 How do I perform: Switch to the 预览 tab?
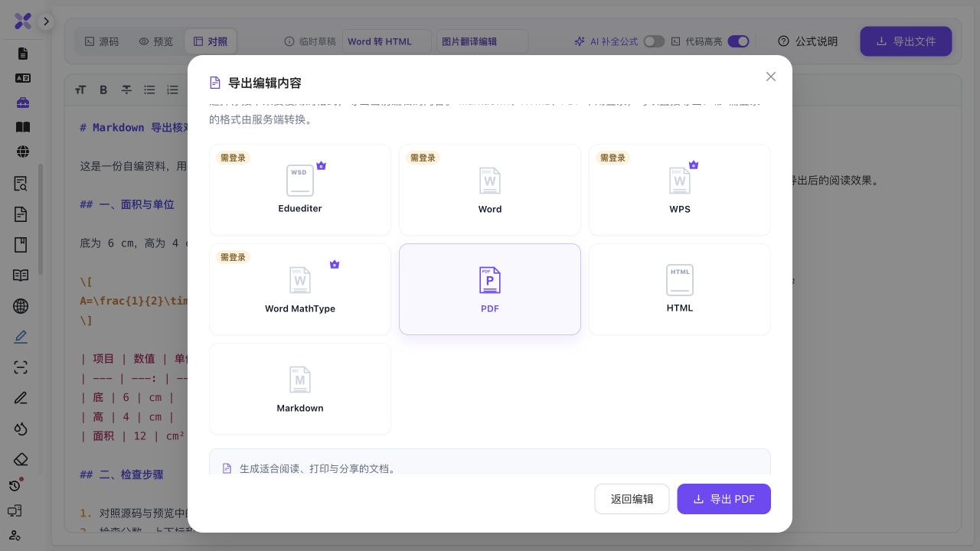coord(156,41)
